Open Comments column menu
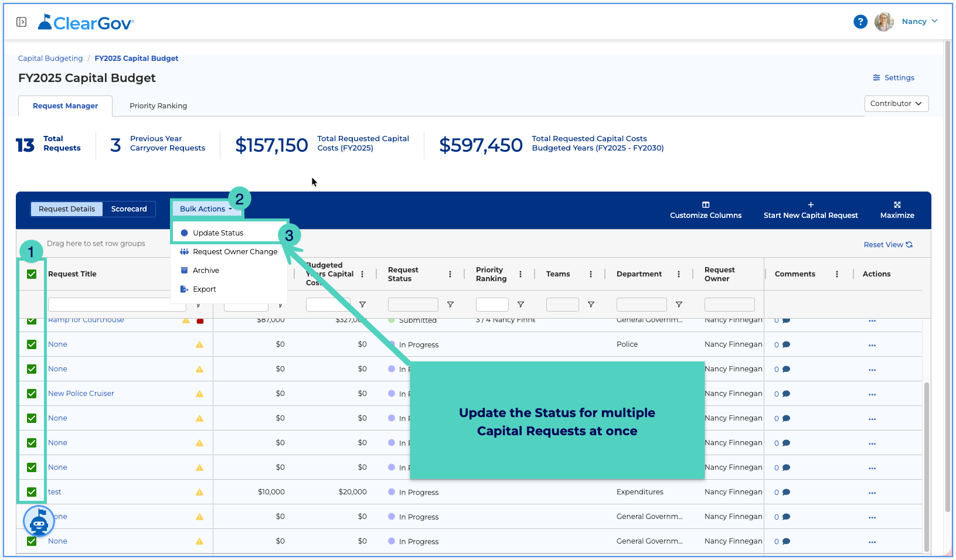 click(x=836, y=274)
